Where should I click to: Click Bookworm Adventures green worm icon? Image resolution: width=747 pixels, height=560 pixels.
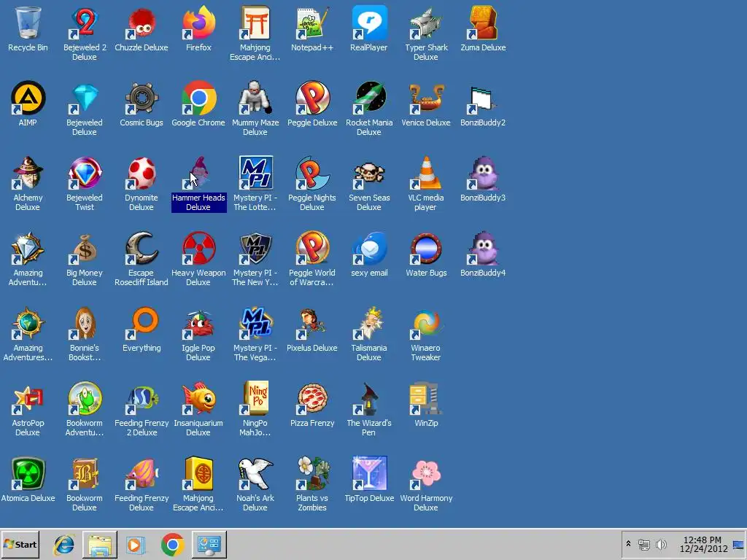[x=85, y=398]
